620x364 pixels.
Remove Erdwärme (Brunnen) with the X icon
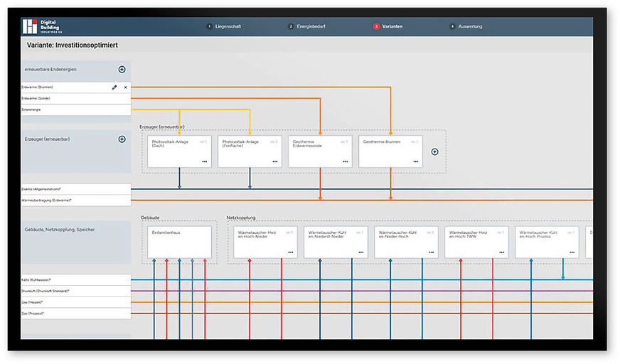[125, 87]
